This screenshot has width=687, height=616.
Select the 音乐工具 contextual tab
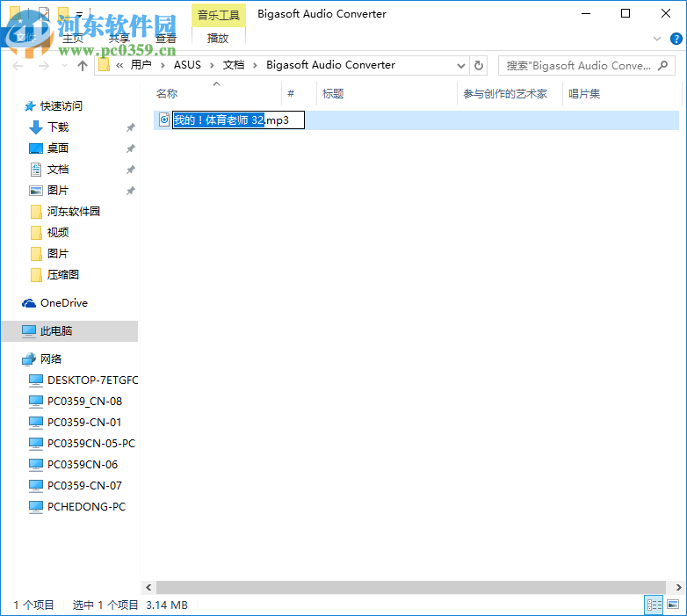coord(219,15)
